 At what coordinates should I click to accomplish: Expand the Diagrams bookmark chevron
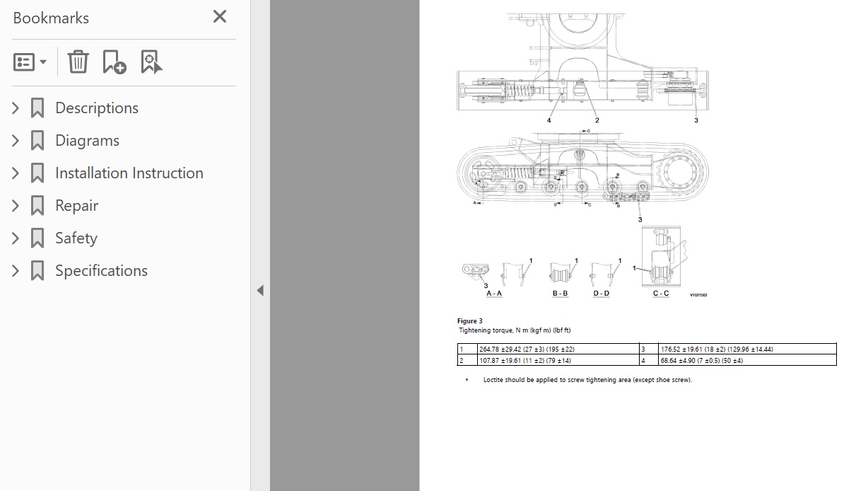pos(16,141)
